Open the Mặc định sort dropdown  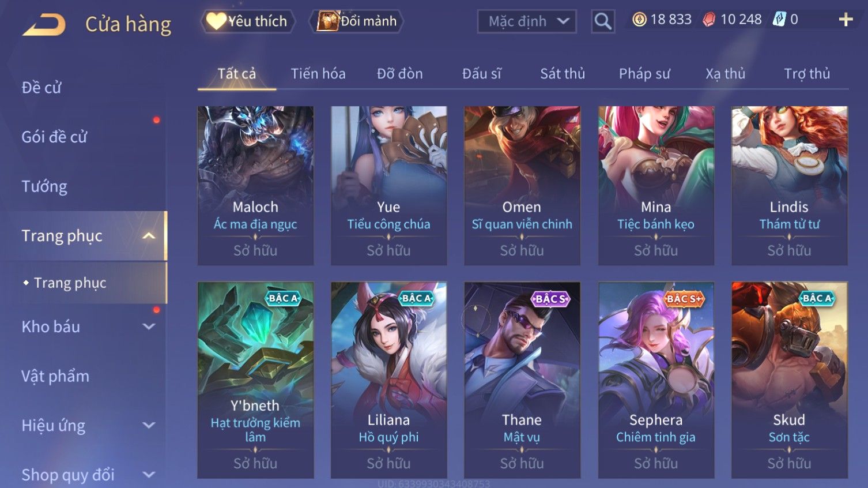(527, 21)
